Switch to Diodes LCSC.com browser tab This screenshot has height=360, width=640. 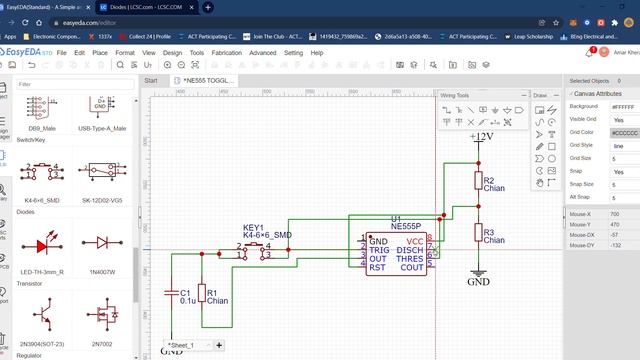click(x=146, y=7)
